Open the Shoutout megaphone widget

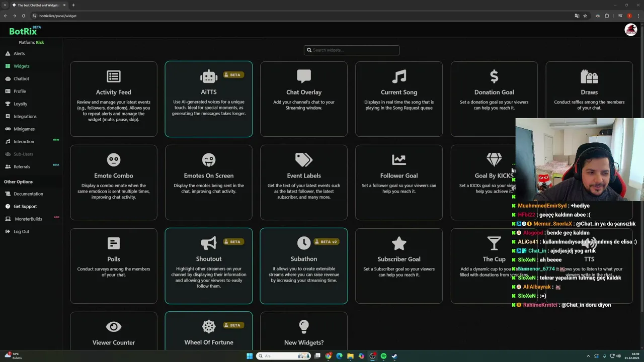pos(208,266)
